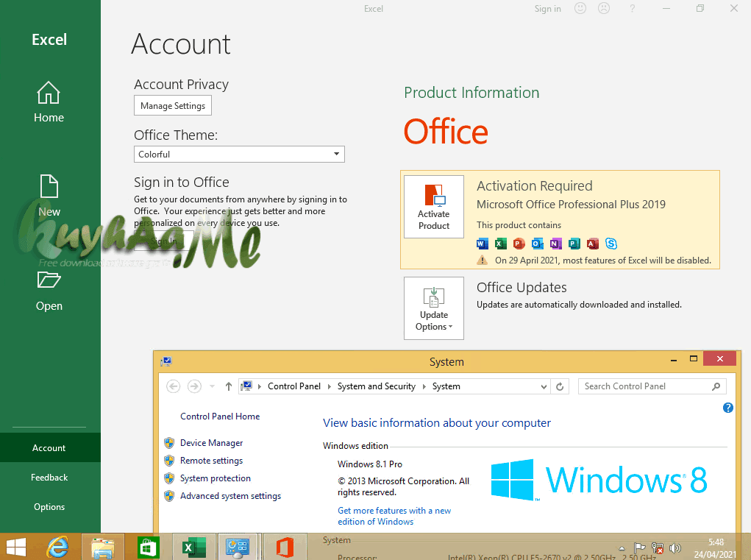Viewport: 751px width, 560px height.
Task: Click the taskbar clock and date
Action: click(716, 548)
